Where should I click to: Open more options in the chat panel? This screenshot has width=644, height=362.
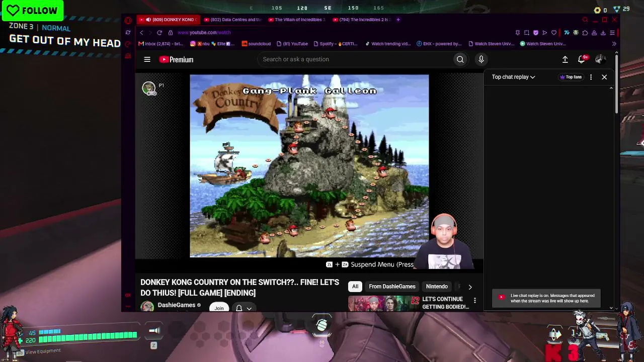[591, 77]
